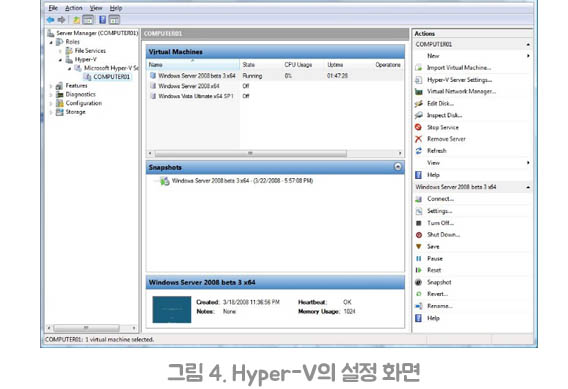This screenshot has width=568, height=389.
Task: Expand the File Services tree node arrow
Action: tap(60, 51)
